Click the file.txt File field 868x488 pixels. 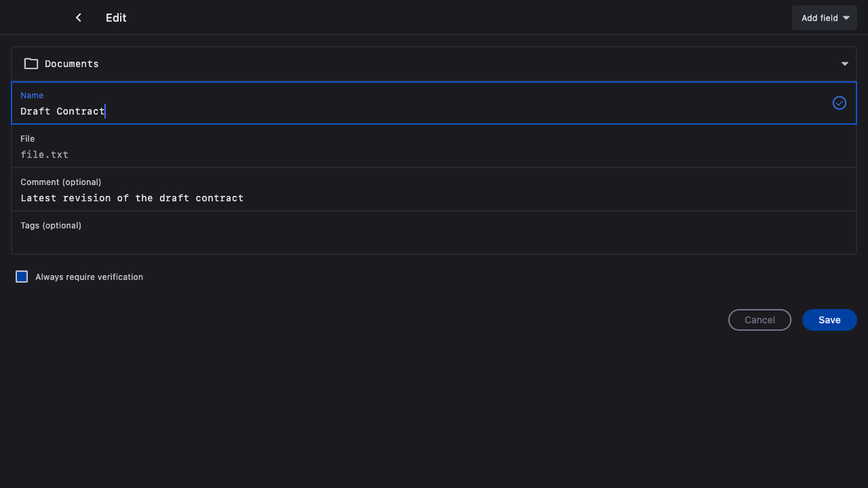[x=45, y=155]
